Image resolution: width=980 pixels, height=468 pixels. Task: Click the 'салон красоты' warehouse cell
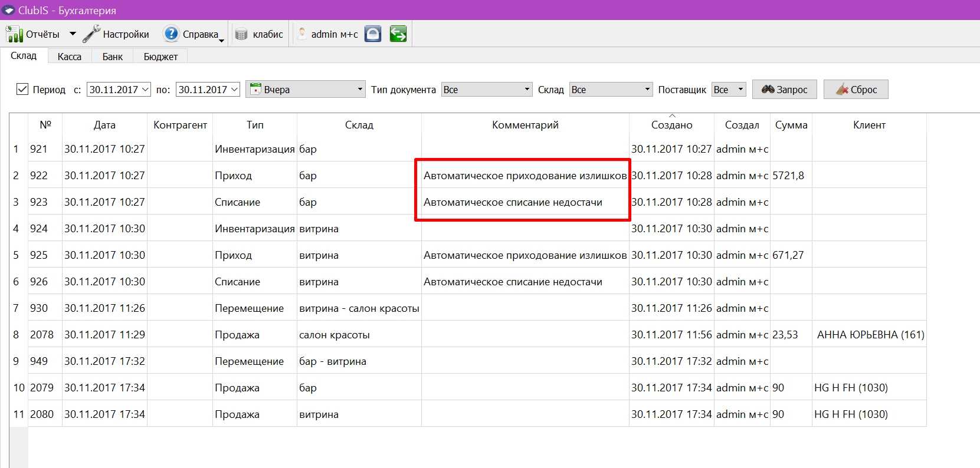pos(359,335)
